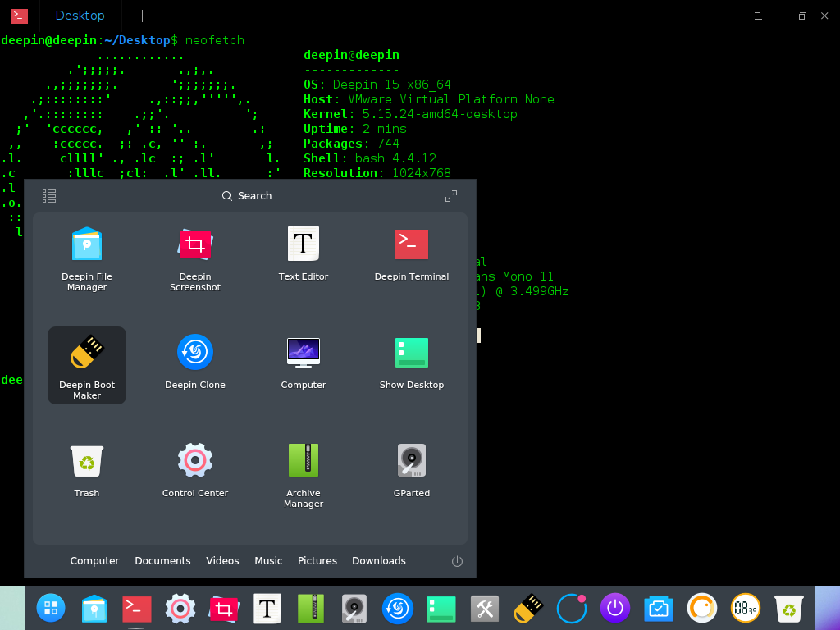Click blue circle notification dock icon
Image resolution: width=840 pixels, height=630 pixels.
[x=572, y=608]
